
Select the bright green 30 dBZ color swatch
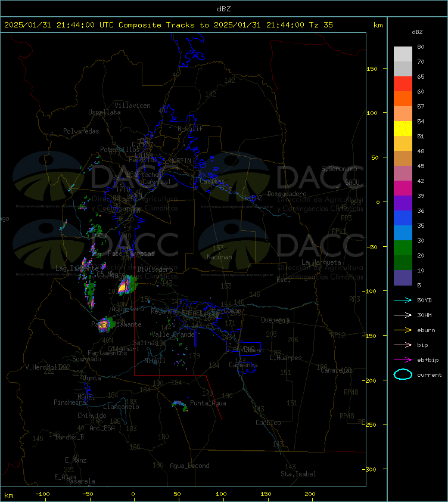(x=403, y=247)
